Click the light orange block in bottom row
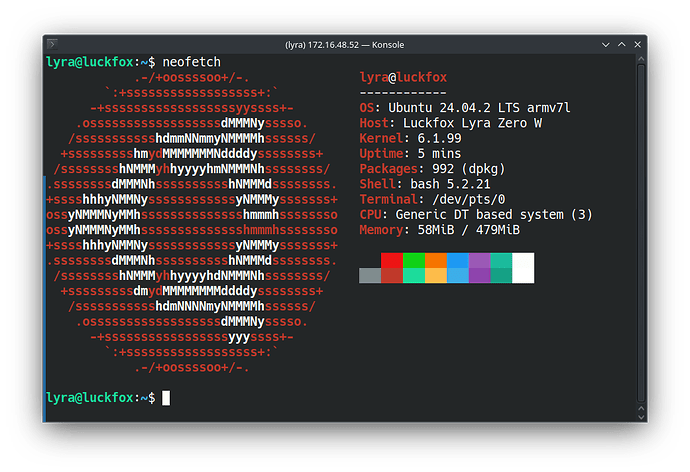 [436, 276]
